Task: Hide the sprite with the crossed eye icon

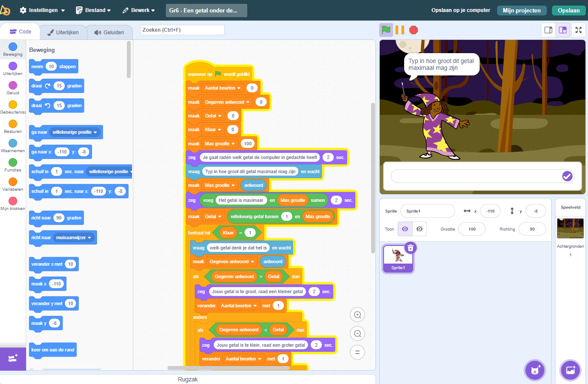Action: tap(420, 229)
